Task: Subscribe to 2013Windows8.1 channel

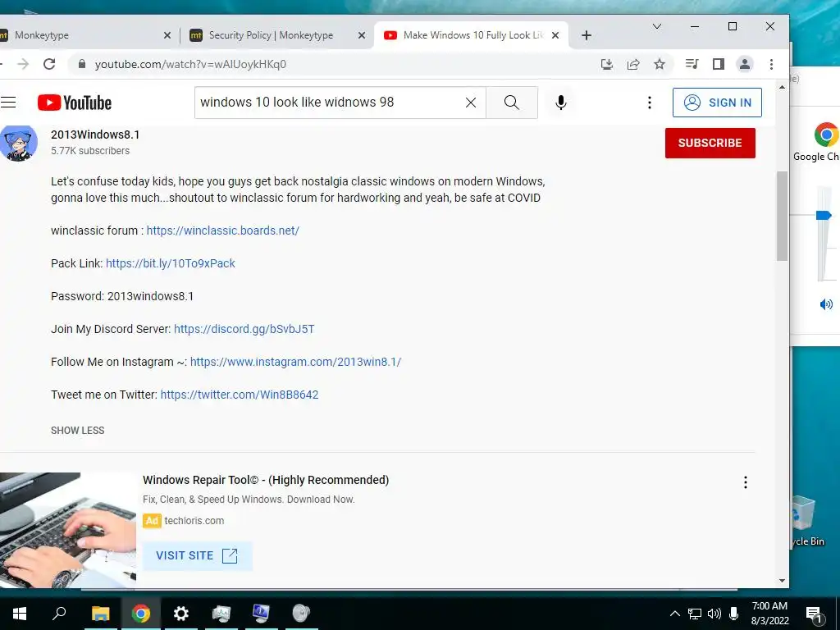Action: point(710,143)
